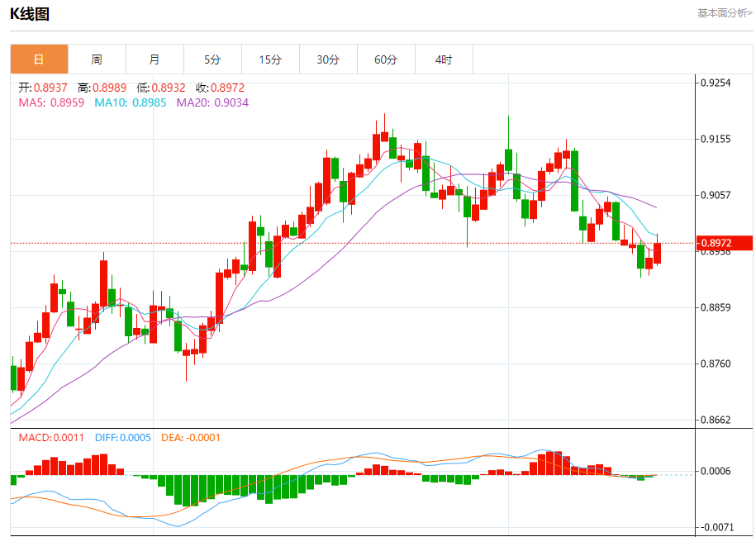
Task: Open the 4时 interval tab
Action: [x=444, y=59]
